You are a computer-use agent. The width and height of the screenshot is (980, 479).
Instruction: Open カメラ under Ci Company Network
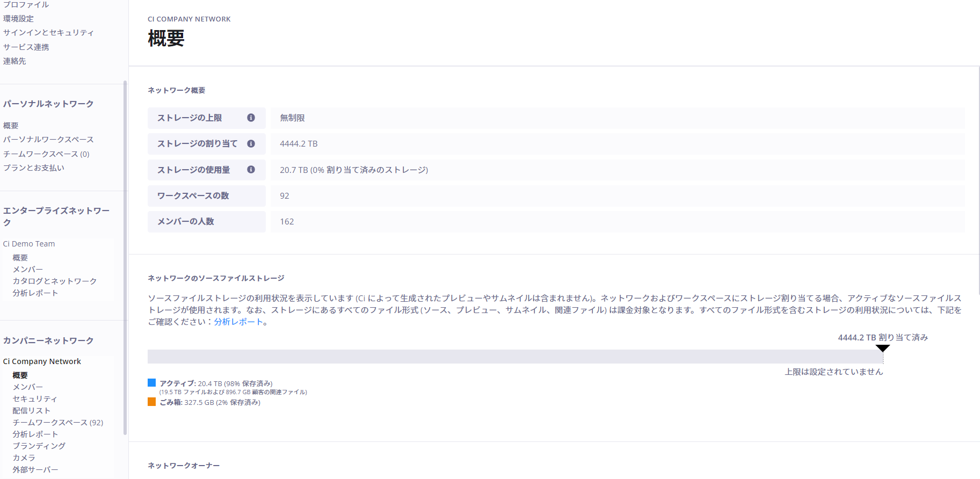coord(24,458)
